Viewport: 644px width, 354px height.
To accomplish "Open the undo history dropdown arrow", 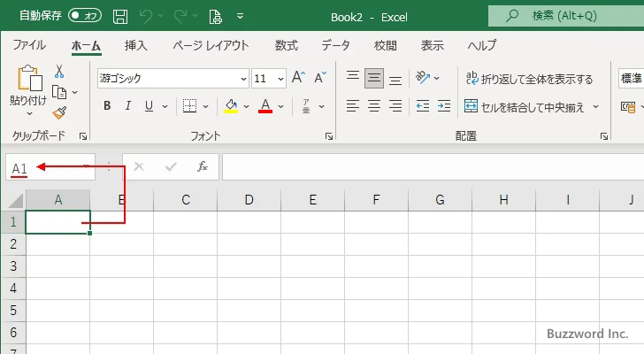I will click(x=160, y=16).
